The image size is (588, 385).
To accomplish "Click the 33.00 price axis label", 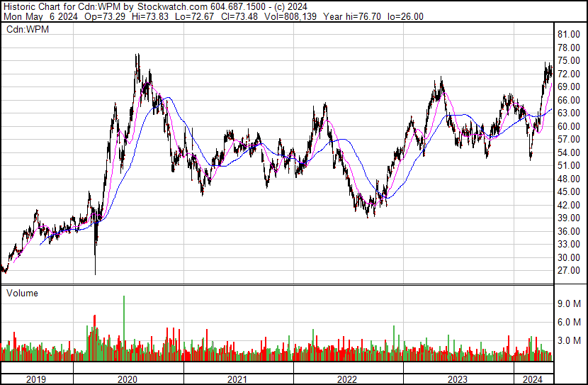I will [x=569, y=245].
